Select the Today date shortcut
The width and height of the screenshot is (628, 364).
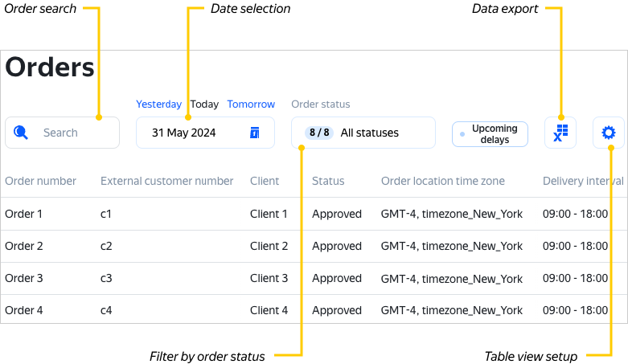pos(204,104)
